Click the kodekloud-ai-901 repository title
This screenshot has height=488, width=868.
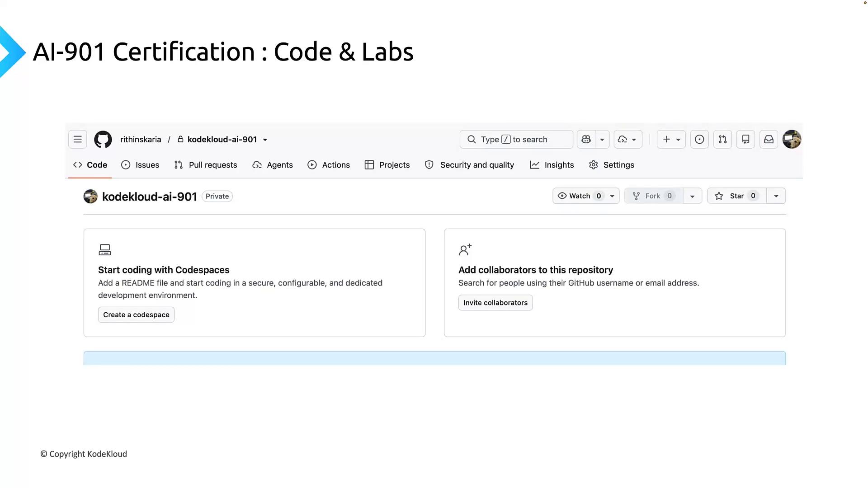click(x=150, y=197)
